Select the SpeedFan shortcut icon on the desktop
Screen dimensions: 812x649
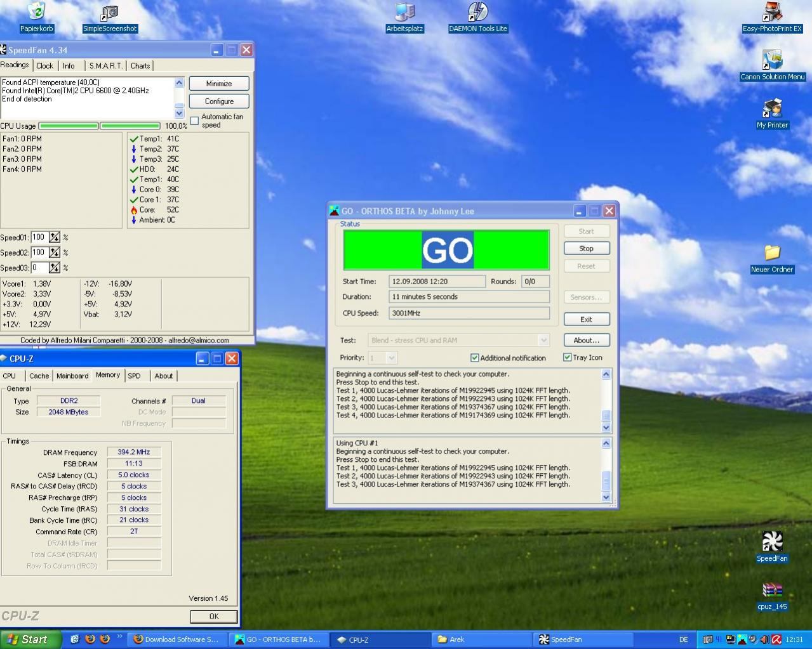pyautogui.click(x=772, y=547)
